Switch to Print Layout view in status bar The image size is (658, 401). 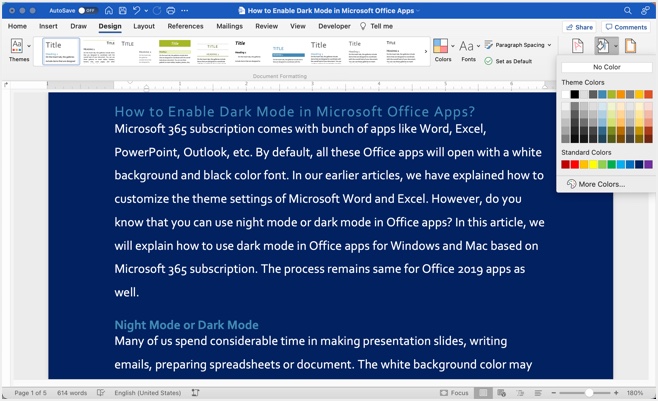point(484,393)
